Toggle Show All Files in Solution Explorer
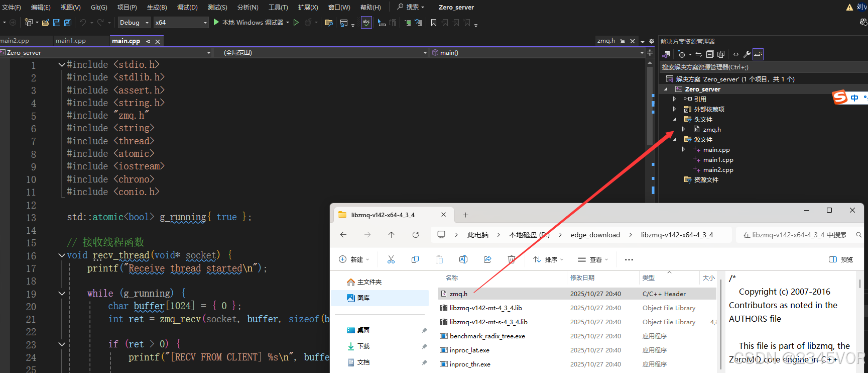Image resolution: width=868 pixels, height=373 pixels. tap(721, 54)
